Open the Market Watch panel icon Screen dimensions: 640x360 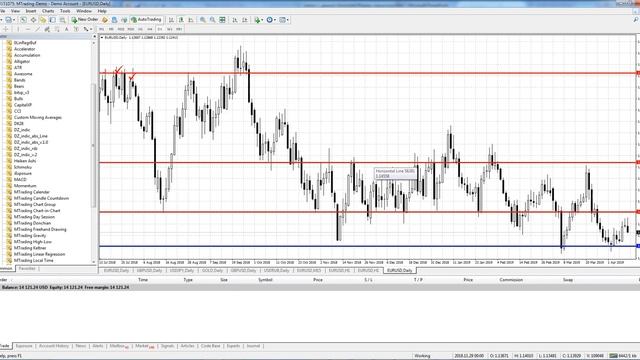coord(23,20)
